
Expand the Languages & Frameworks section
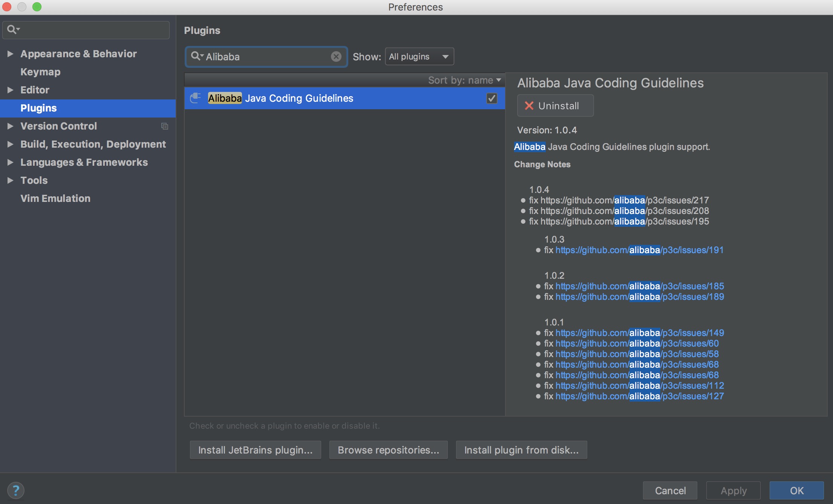click(x=11, y=162)
